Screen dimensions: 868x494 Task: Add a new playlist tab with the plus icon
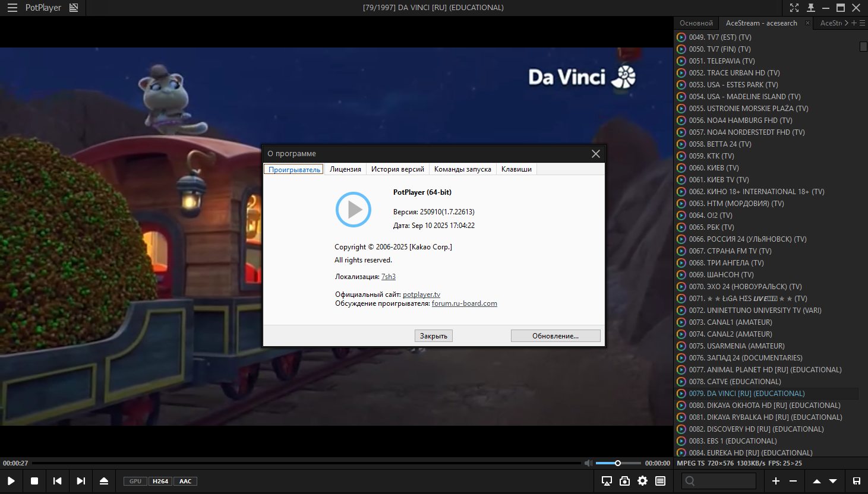(x=854, y=23)
